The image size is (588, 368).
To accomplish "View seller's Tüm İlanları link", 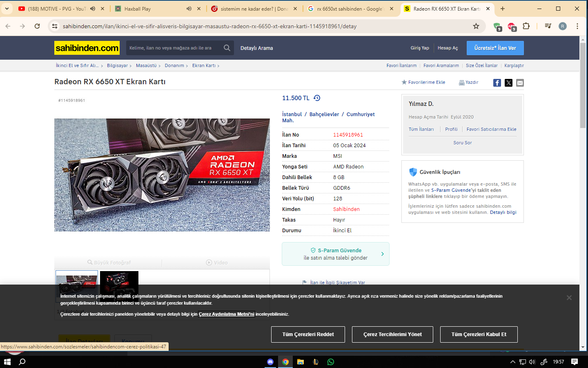I will [x=421, y=129].
